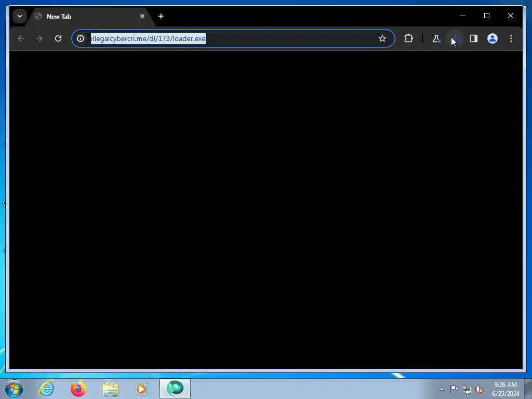Go back to previous page
532x399 pixels.
click(x=21, y=38)
